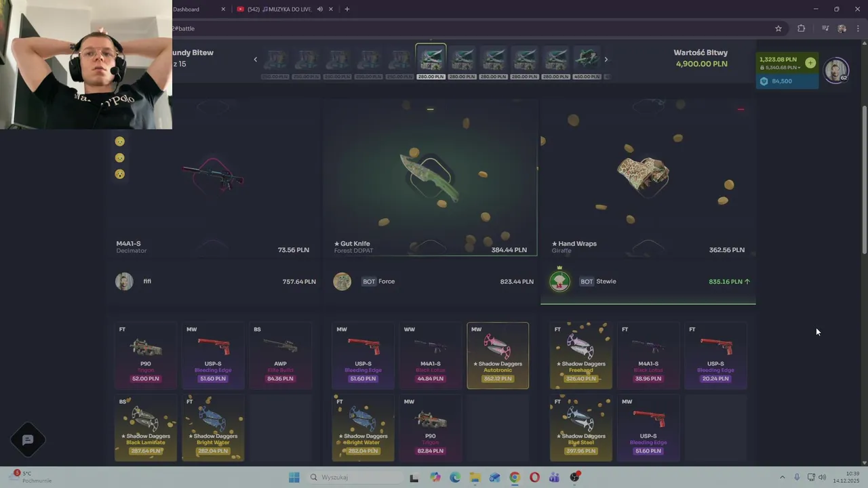This screenshot has width=868, height=488.
Task: Open File Explorer from the taskbar
Action: click(475, 477)
